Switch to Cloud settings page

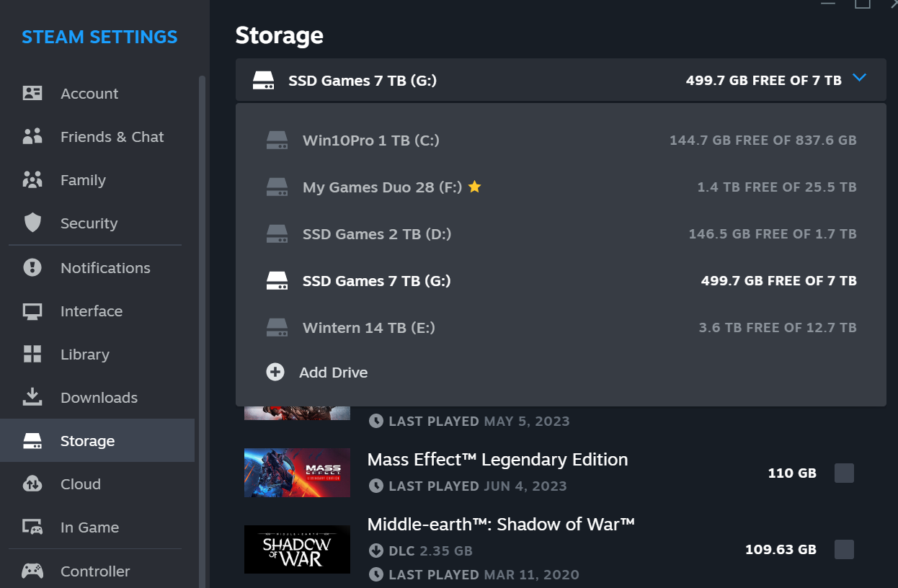click(x=97, y=484)
